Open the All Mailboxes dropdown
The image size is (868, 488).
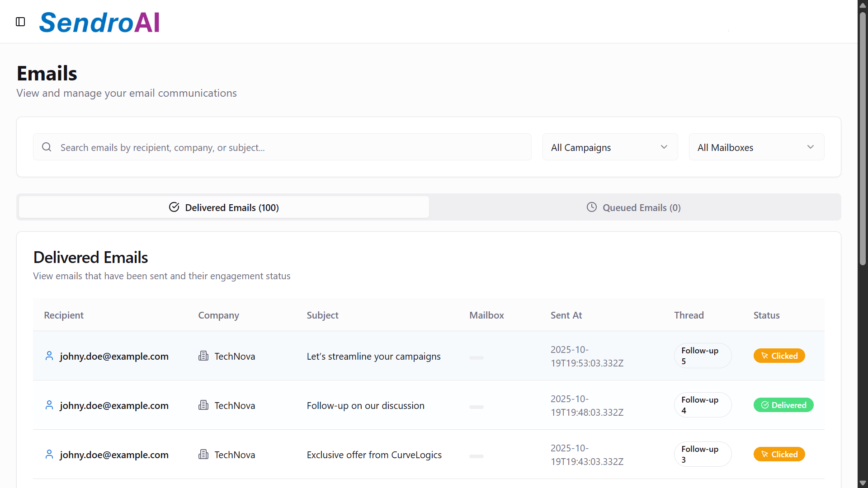[756, 147]
